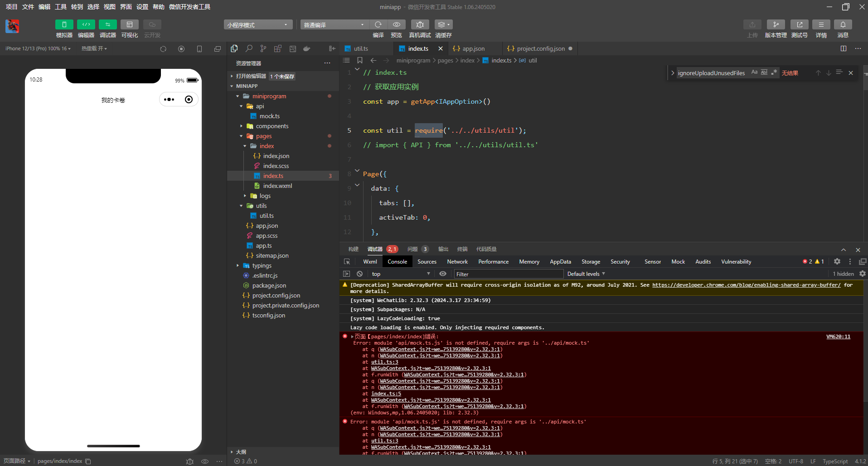Click the clear cache icon
868x466 pixels.
[x=443, y=24]
